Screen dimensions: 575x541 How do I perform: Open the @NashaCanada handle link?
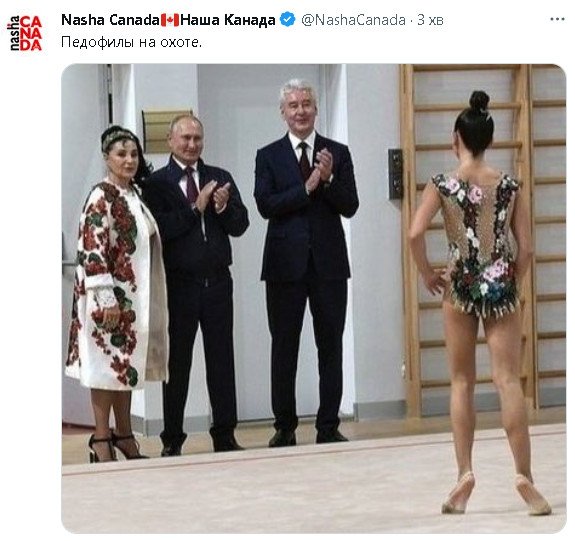(x=354, y=20)
